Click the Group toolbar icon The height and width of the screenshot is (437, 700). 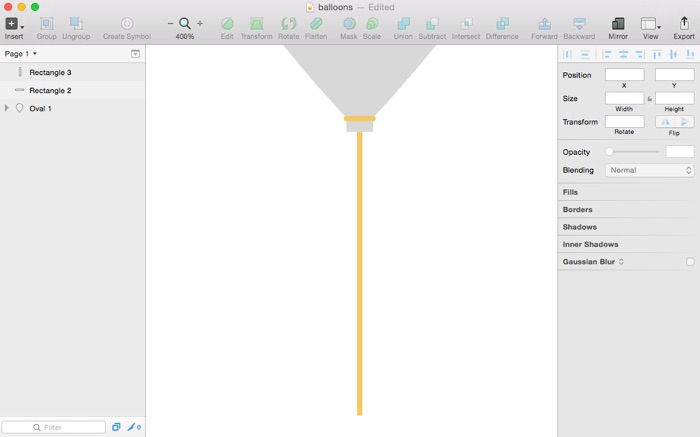pos(46,24)
